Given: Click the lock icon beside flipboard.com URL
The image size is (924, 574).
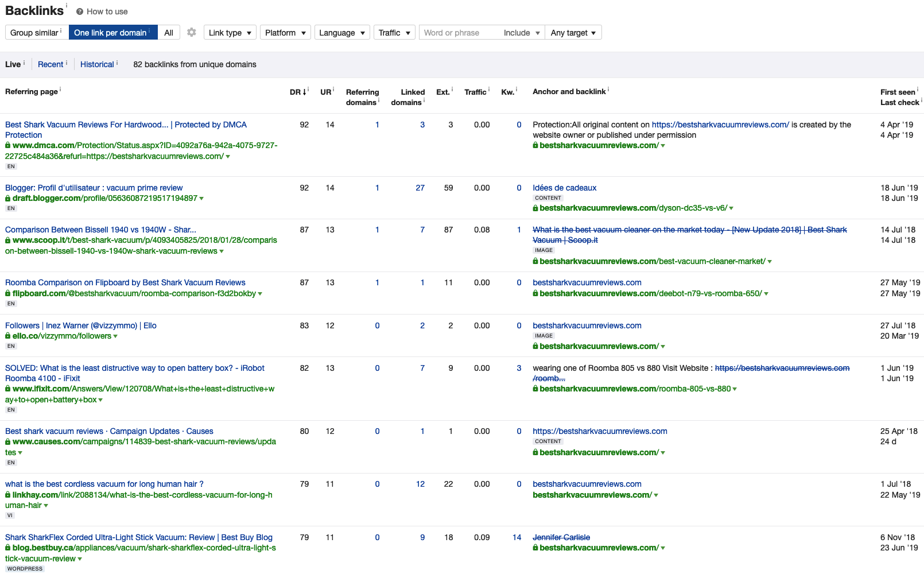Looking at the screenshot, I should [8, 294].
